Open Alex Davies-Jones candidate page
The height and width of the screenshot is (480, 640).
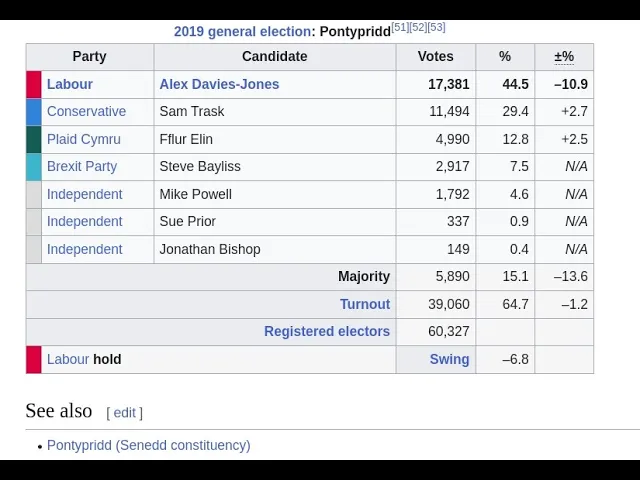(219, 84)
